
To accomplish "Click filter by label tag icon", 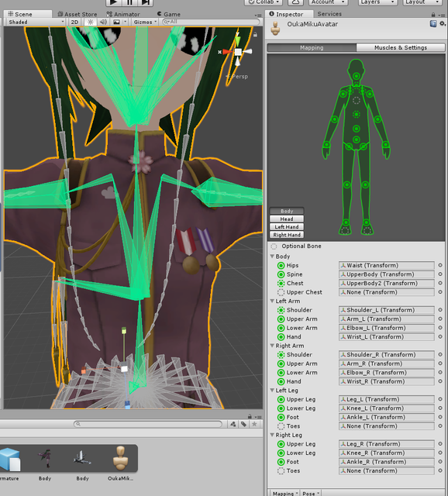I will click(x=243, y=424).
